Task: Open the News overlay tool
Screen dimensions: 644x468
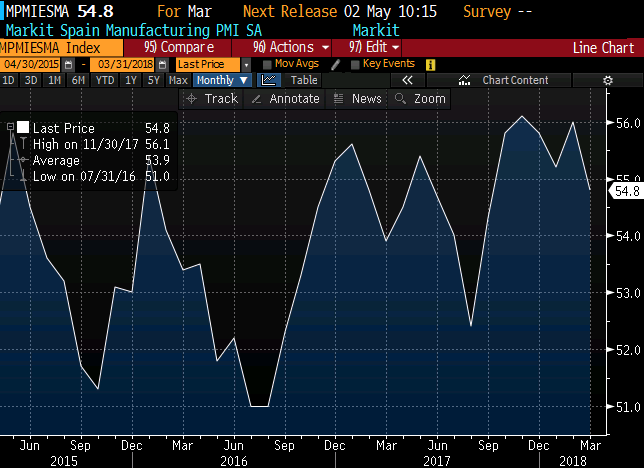Action: tap(357, 99)
